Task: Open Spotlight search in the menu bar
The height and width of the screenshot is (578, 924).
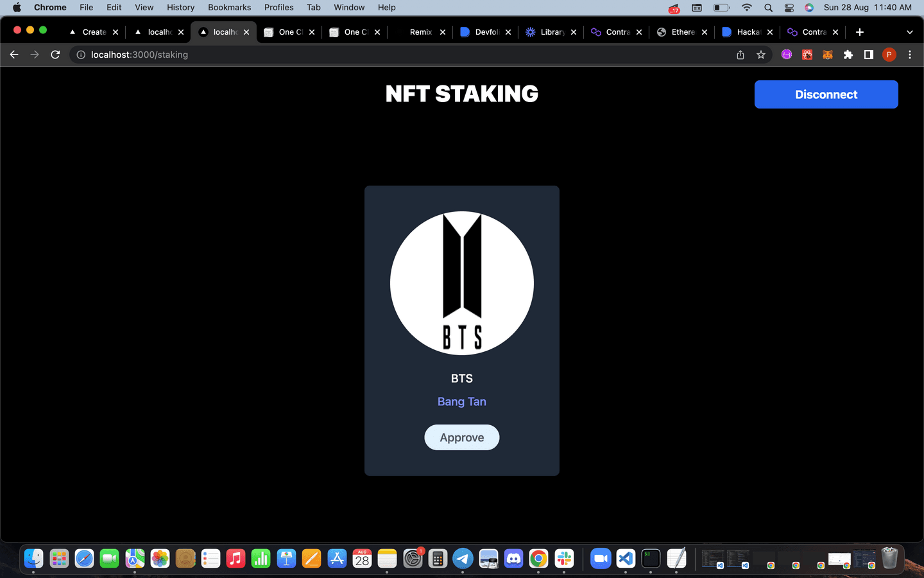Action: click(768, 8)
